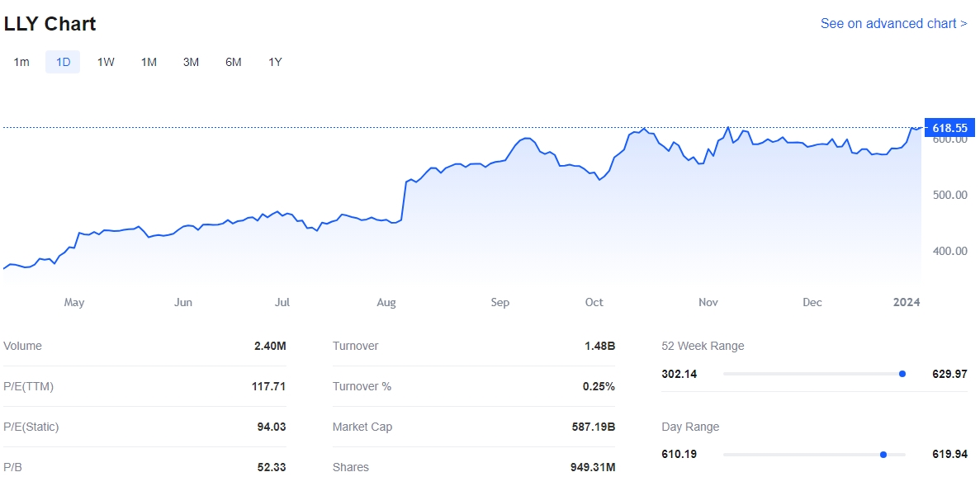Select the 1m timeframe tab
Viewport: 980px width, 491px height.
tap(21, 62)
